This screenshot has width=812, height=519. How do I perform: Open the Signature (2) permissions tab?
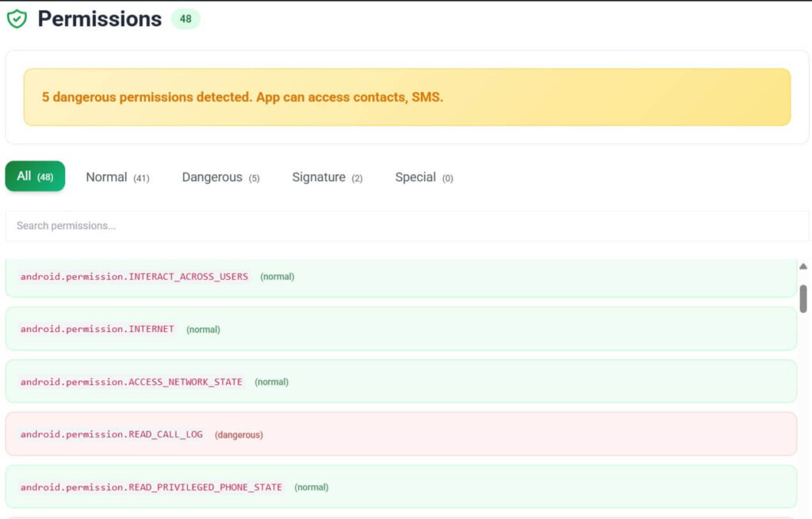point(327,177)
